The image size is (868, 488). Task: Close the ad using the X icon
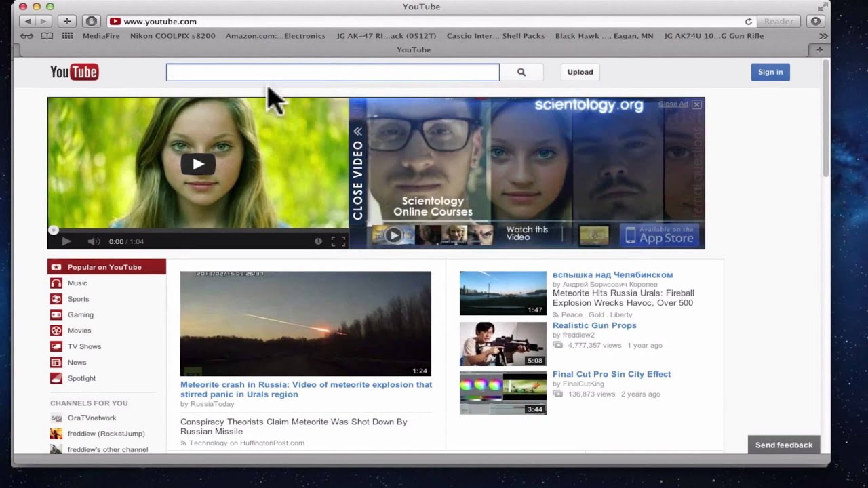pos(696,104)
